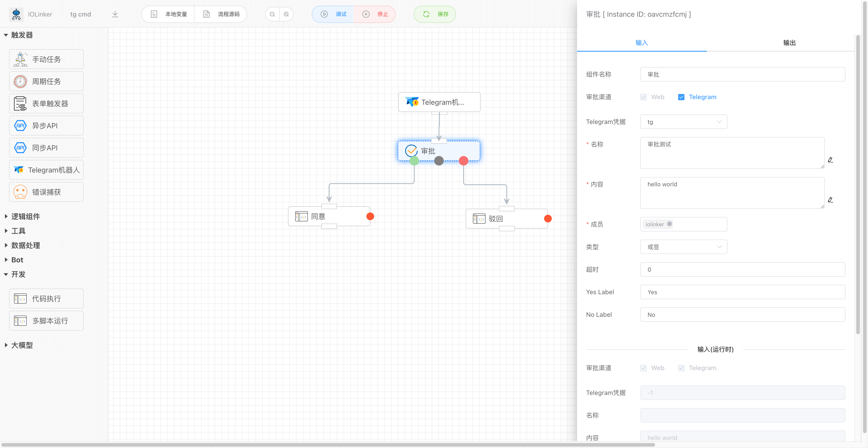868x448 pixels.
Task: Click the zoom out magnifier icon
Action: [x=272, y=14]
